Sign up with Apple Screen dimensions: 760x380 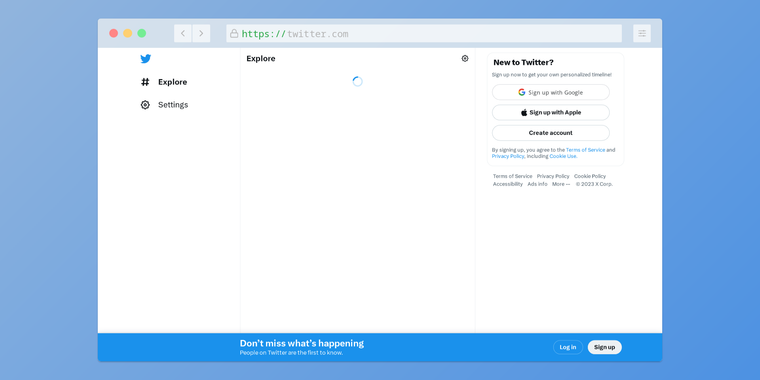point(551,112)
